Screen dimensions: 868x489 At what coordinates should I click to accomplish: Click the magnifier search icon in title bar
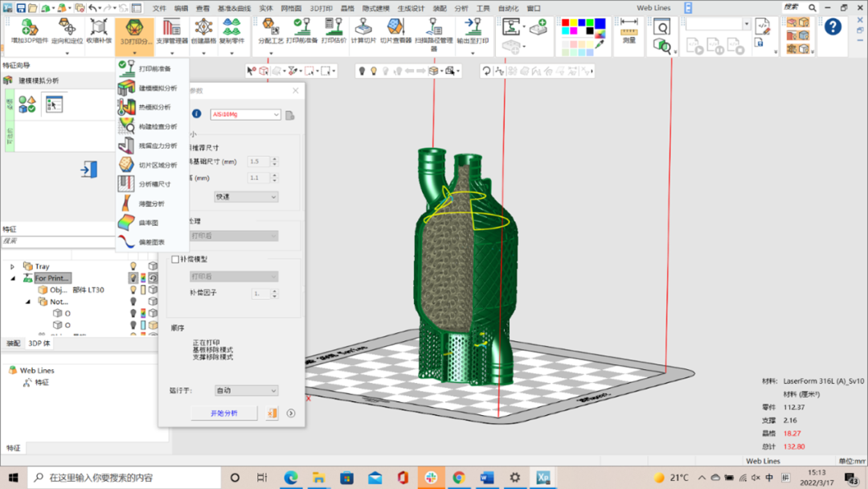click(x=812, y=8)
